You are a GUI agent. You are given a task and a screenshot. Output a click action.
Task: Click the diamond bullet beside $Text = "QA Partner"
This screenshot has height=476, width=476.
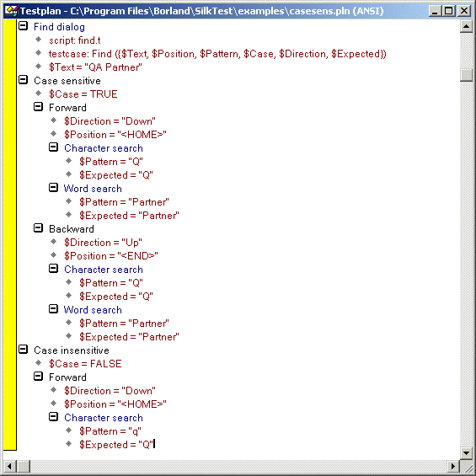[38, 67]
